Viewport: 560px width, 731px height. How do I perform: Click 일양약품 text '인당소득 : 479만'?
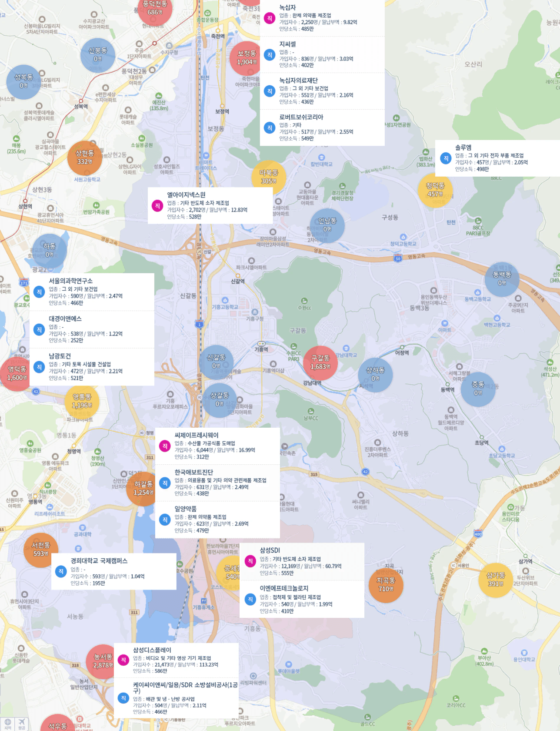pos(192,530)
